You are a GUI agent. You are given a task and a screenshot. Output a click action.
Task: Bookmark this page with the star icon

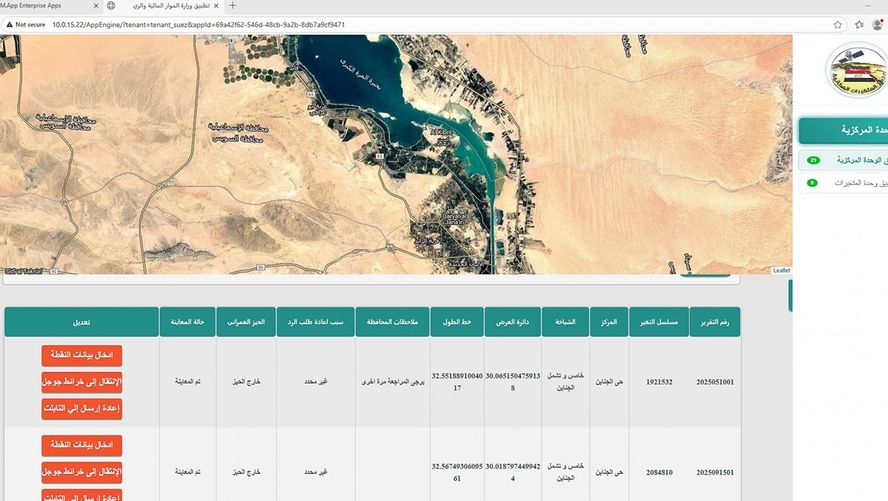click(x=837, y=23)
